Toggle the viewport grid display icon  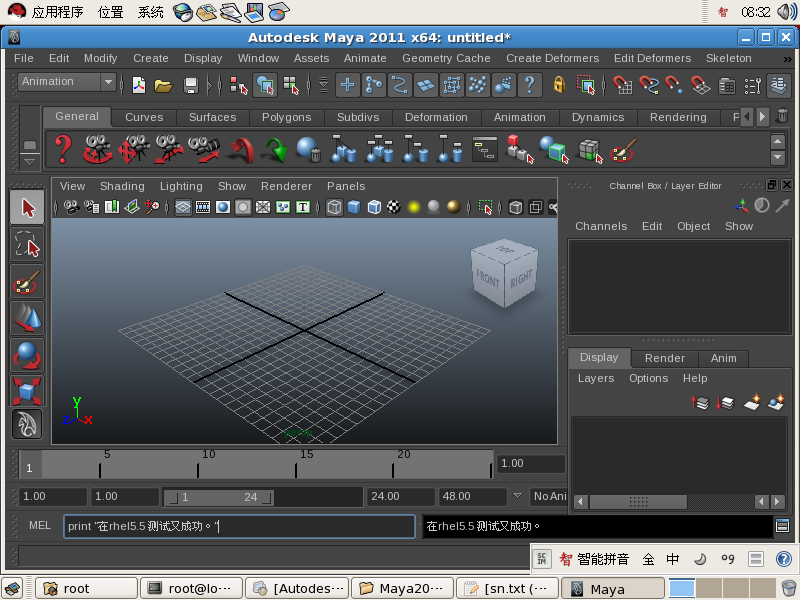(x=183, y=207)
